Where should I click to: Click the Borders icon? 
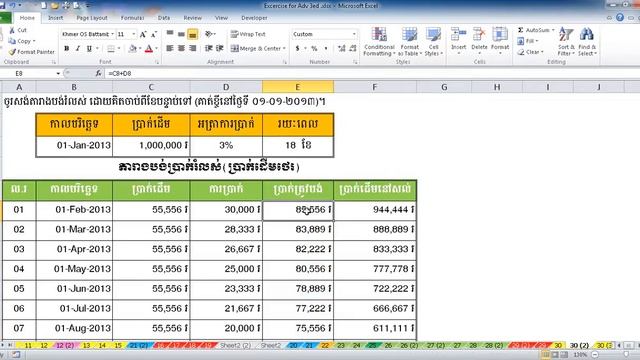pyautogui.click(x=111, y=49)
